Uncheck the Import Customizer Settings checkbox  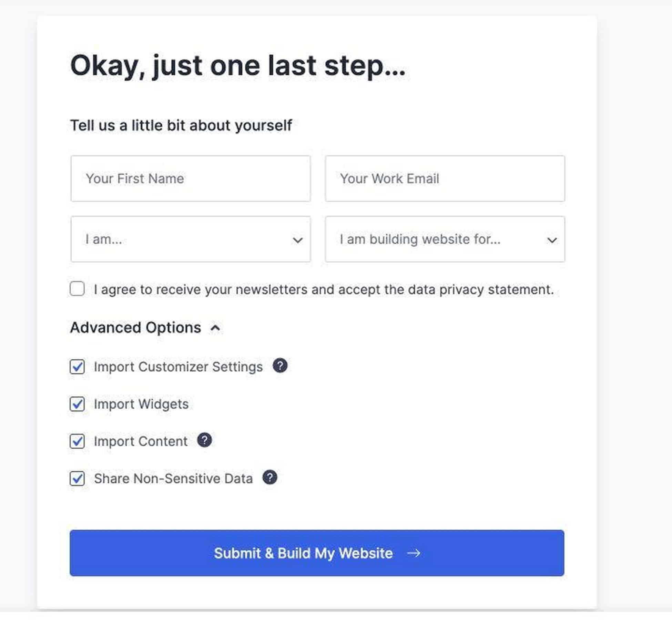(77, 367)
